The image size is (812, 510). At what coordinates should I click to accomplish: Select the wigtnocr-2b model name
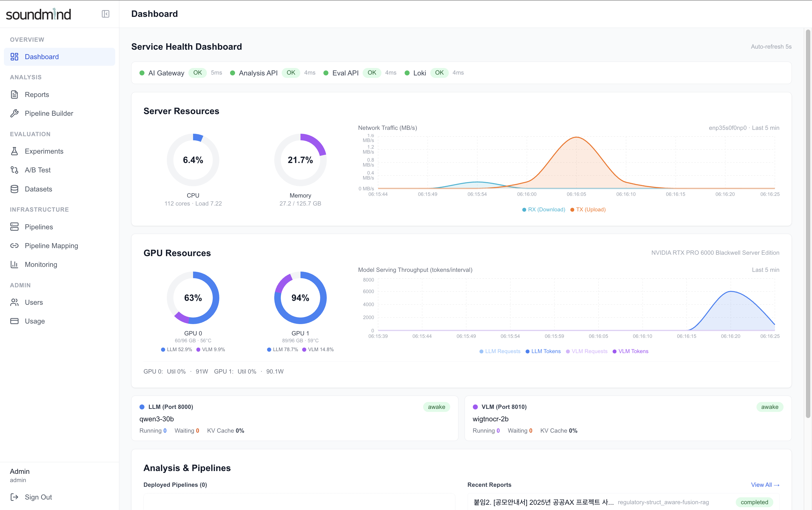[490, 419]
